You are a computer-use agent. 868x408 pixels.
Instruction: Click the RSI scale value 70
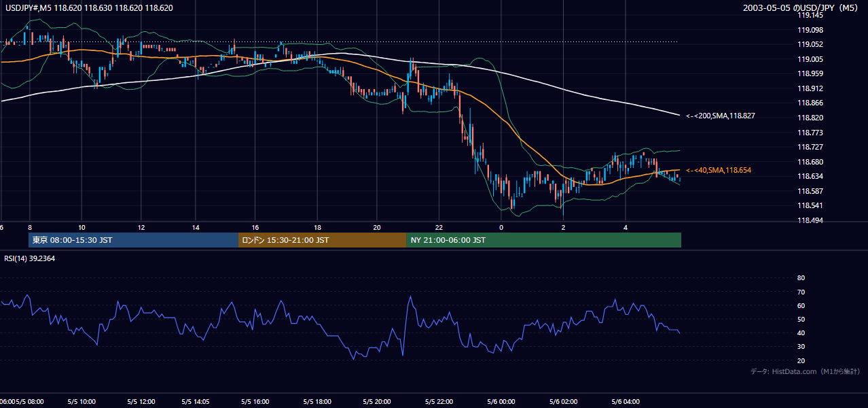click(x=801, y=292)
